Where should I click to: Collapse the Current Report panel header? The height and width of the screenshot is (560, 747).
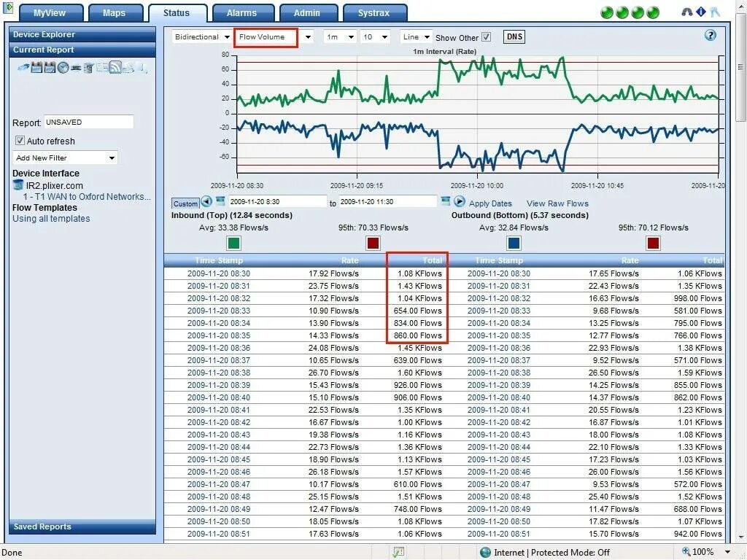(82, 50)
